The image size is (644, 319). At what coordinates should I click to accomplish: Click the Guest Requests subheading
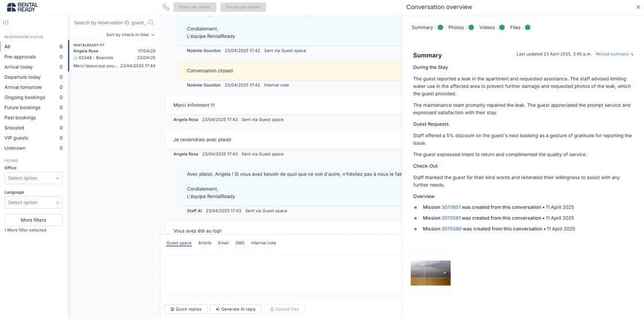[x=431, y=124]
